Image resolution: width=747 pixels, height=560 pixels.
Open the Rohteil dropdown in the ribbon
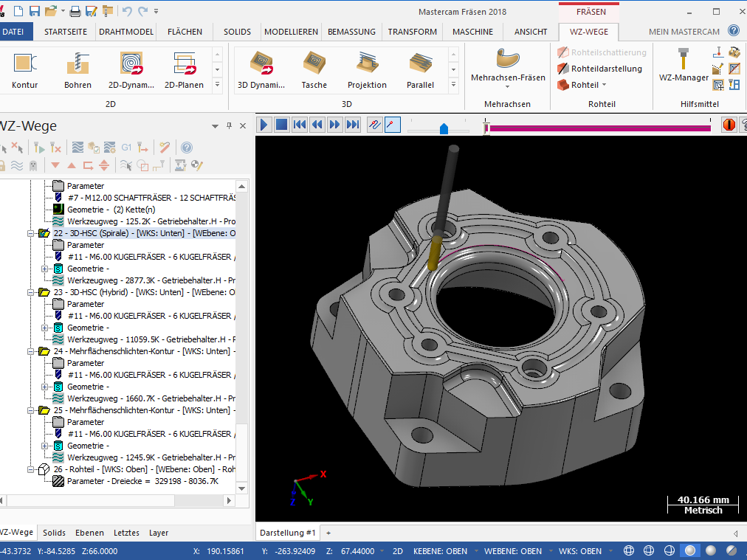pos(584,85)
